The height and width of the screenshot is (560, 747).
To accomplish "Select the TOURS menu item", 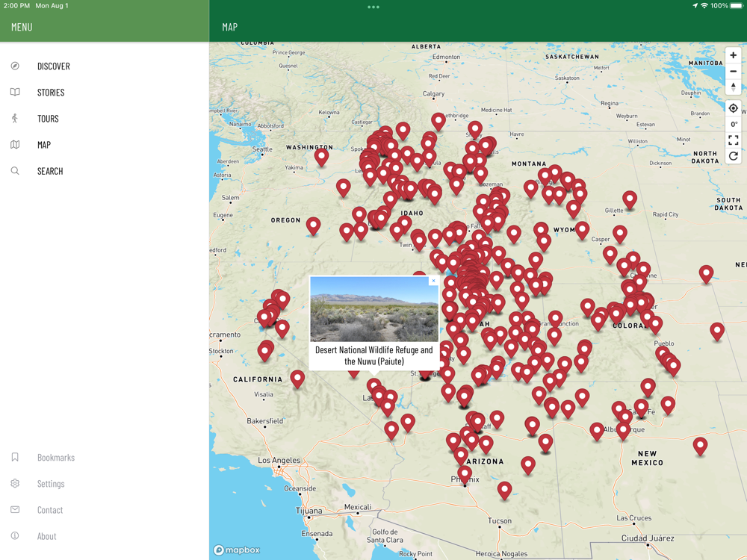I will pyautogui.click(x=48, y=119).
